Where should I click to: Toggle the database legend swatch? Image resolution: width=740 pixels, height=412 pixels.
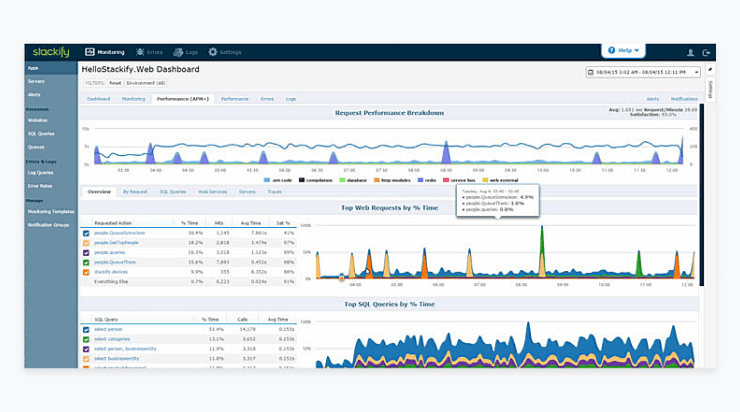(x=342, y=180)
